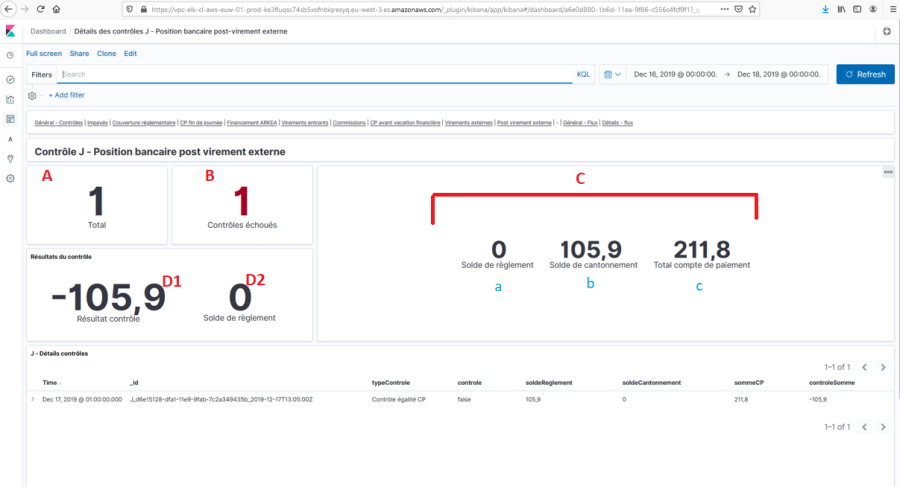The width and height of the screenshot is (900, 487).
Task: Sort table by the Time column header
Action: pos(50,382)
